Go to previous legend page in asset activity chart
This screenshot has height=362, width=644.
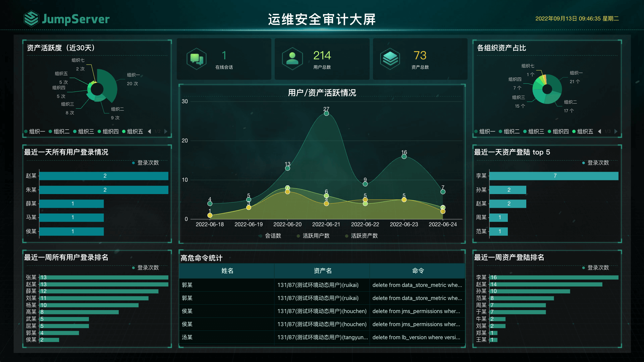[150, 131]
